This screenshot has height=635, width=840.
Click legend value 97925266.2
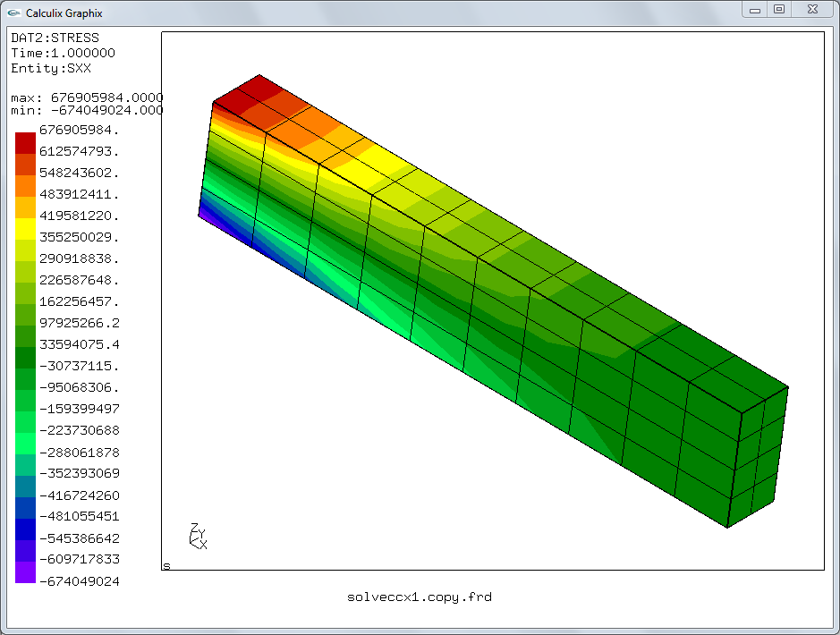click(x=80, y=323)
